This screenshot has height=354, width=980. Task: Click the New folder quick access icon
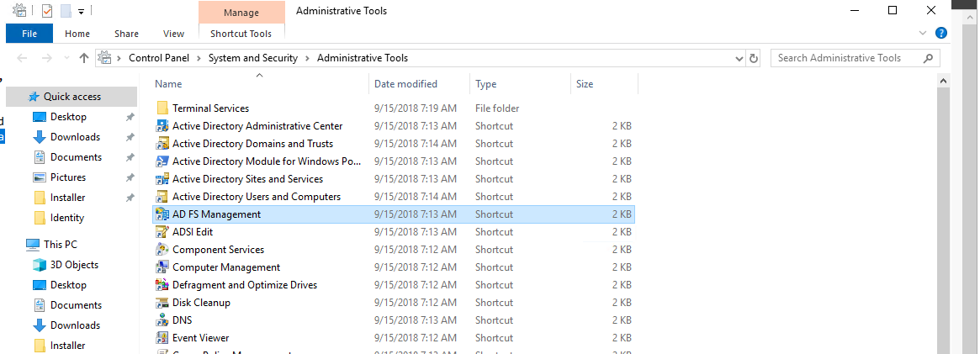(x=66, y=11)
